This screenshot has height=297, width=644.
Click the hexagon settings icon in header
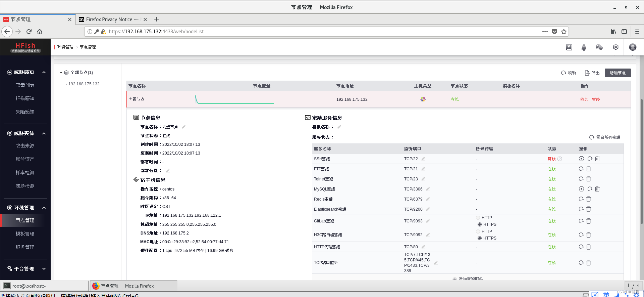pos(615,47)
